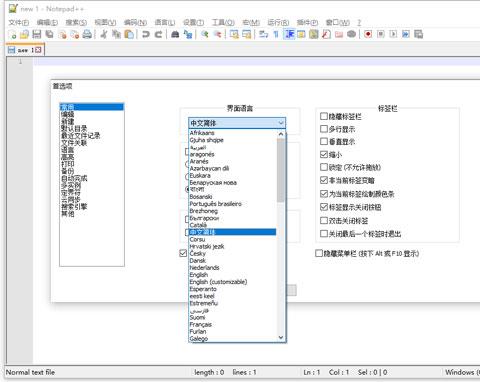Click the language list scroll-down arrow
This screenshot has height=382, width=480.
pyautogui.click(x=281, y=337)
